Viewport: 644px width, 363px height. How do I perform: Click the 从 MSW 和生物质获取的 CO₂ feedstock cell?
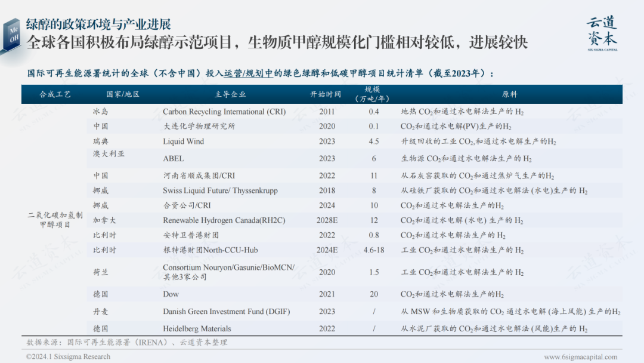click(510, 311)
